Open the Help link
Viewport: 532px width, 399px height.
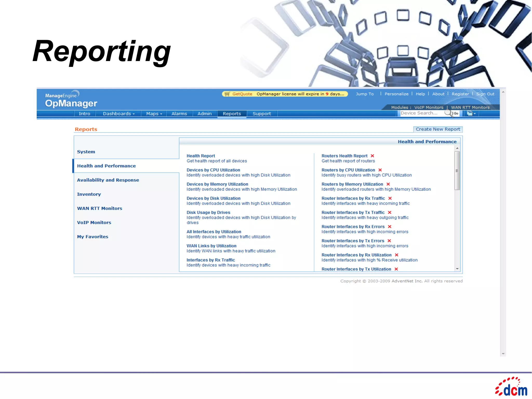point(420,94)
